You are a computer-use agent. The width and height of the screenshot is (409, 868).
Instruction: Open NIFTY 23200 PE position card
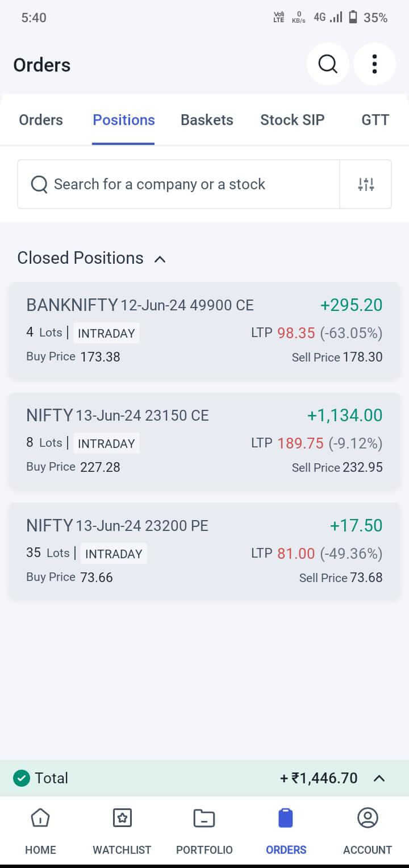tap(204, 551)
